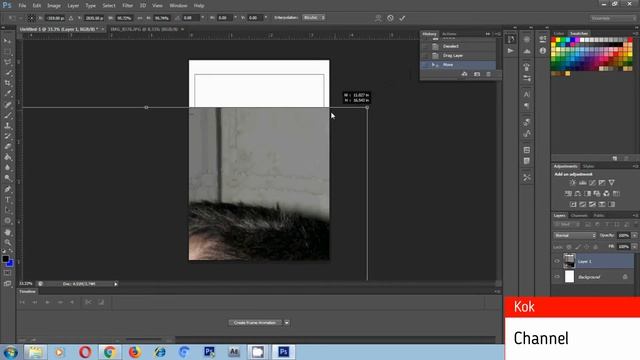Toggle maintain aspect ratio link icon
Screen dimensions: 640x360
[140, 18]
